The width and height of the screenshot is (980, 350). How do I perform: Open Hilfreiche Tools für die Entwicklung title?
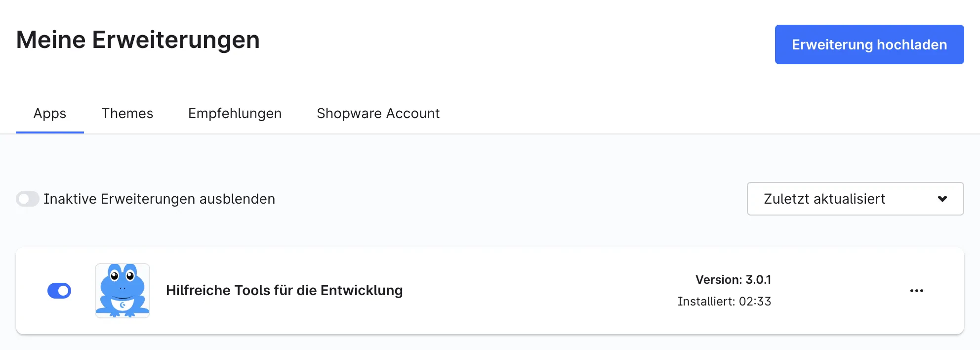tap(285, 290)
